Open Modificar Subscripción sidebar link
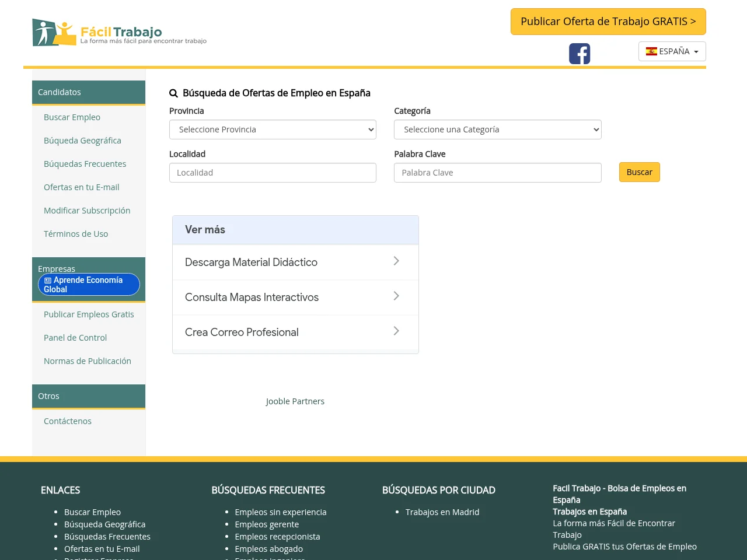 87,211
